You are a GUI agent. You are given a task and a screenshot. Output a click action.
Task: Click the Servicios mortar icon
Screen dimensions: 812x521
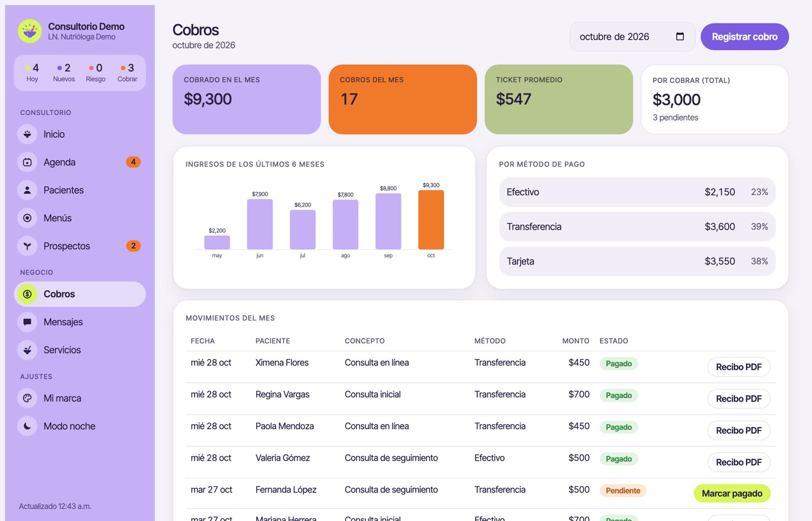point(27,350)
